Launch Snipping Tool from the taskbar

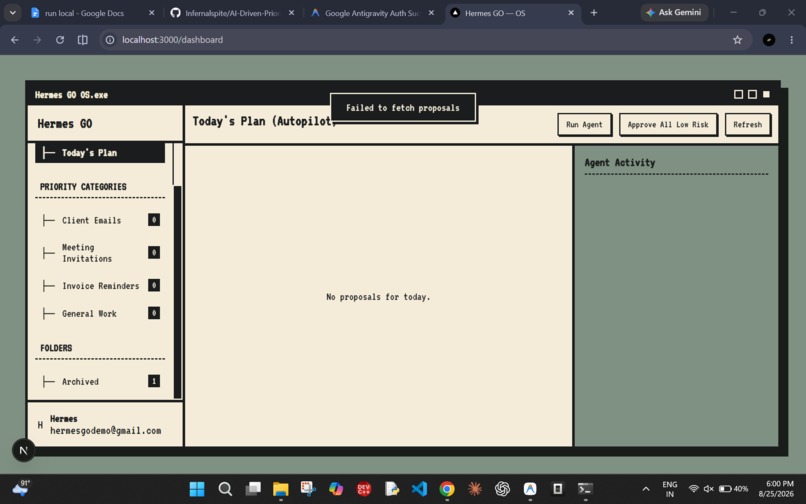pos(308,489)
